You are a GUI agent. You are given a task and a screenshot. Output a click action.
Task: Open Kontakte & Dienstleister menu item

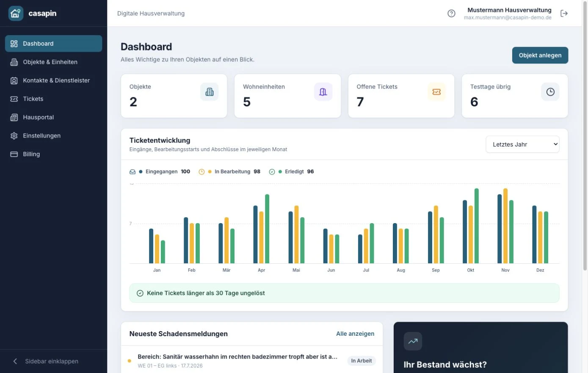pos(53,80)
